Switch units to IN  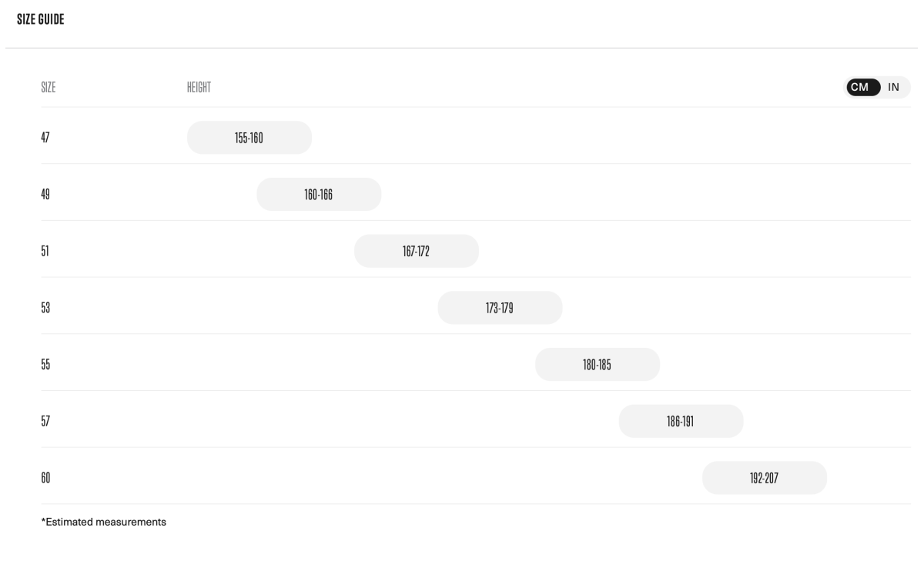[x=894, y=87]
